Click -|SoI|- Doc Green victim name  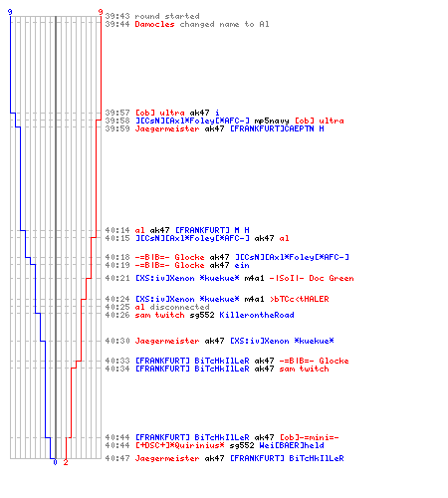coord(312,278)
